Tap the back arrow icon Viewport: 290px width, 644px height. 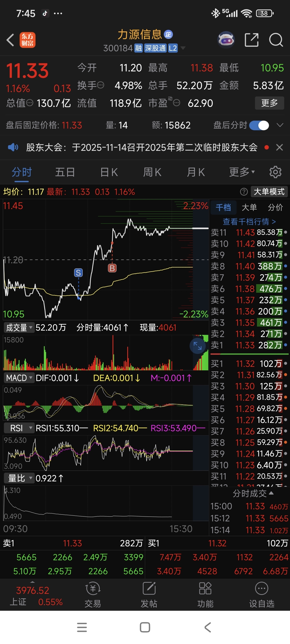[x=10, y=40]
